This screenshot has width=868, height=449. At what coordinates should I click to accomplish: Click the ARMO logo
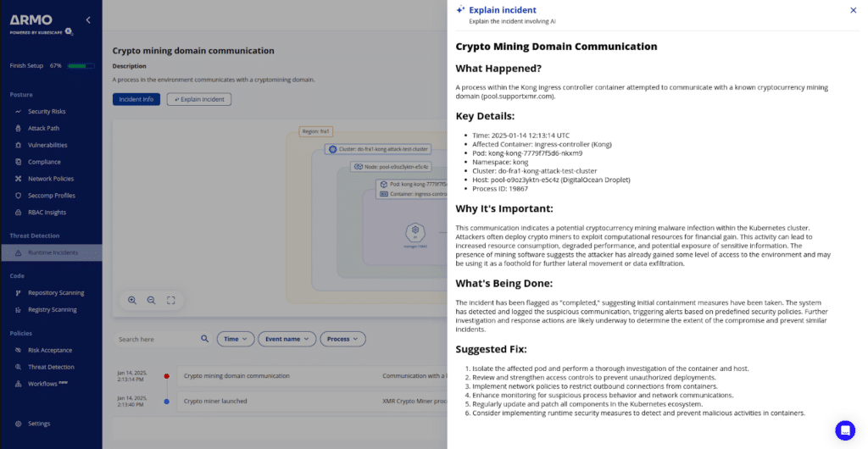31,20
